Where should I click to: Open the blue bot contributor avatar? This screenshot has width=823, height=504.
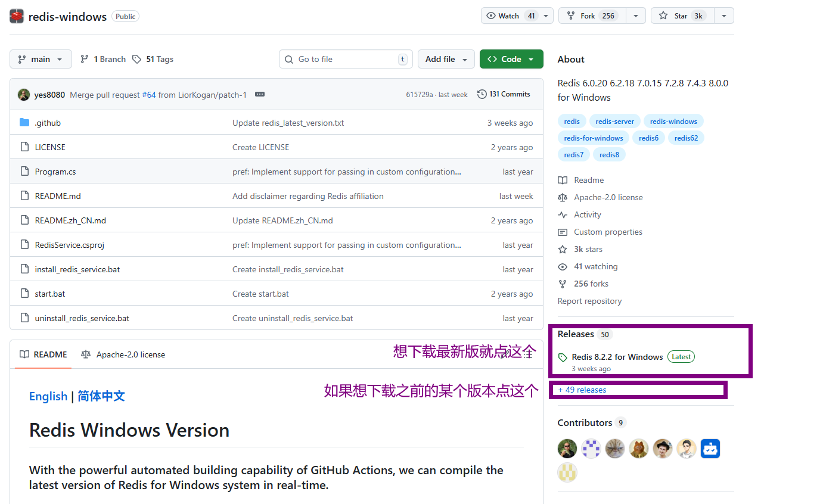710,449
